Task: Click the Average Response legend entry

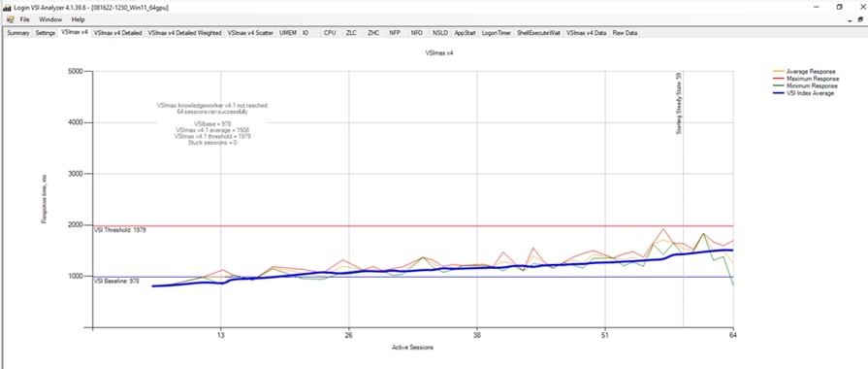Action: point(803,72)
